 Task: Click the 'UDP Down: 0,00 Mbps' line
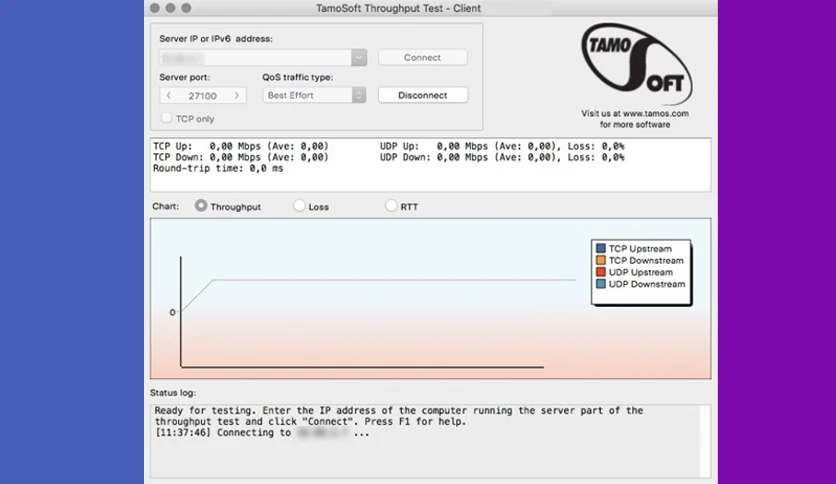click(x=502, y=157)
